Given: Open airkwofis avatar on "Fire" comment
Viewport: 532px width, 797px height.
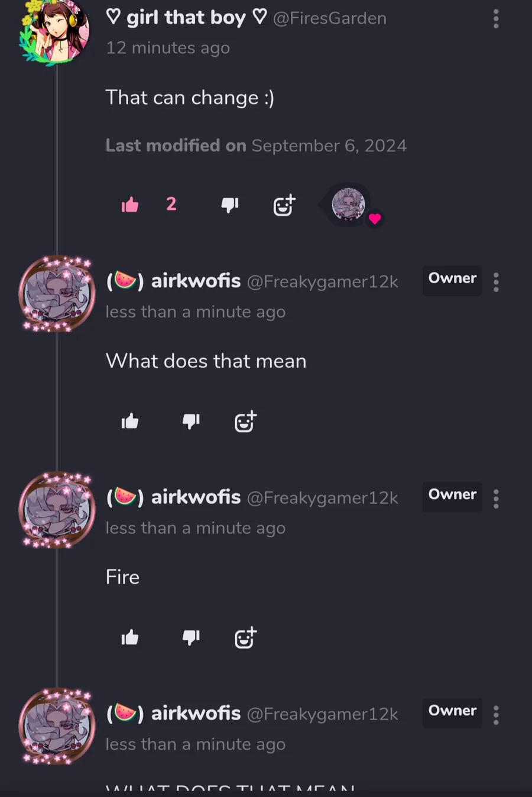Looking at the screenshot, I should 57,510.
